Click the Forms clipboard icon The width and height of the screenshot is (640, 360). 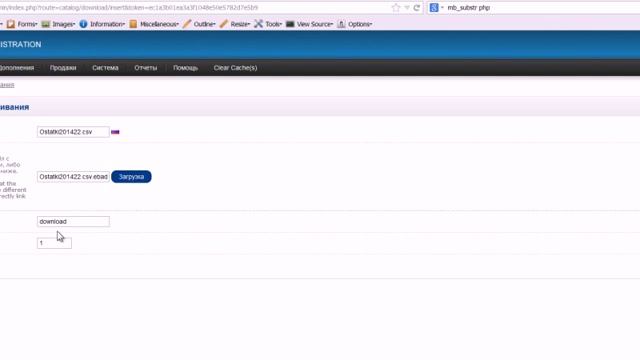[11, 24]
